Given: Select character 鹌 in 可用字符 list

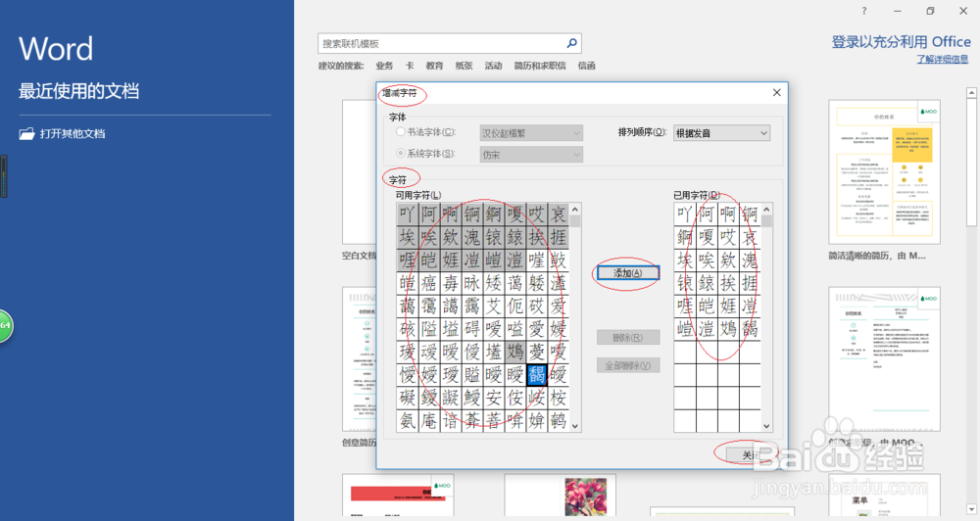Looking at the screenshot, I should (559, 420).
